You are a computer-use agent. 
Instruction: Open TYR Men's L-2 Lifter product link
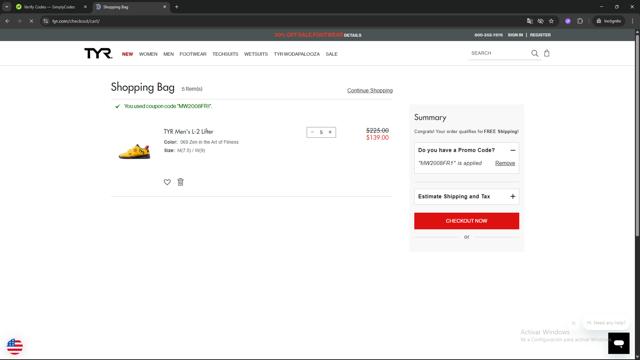pos(188,131)
